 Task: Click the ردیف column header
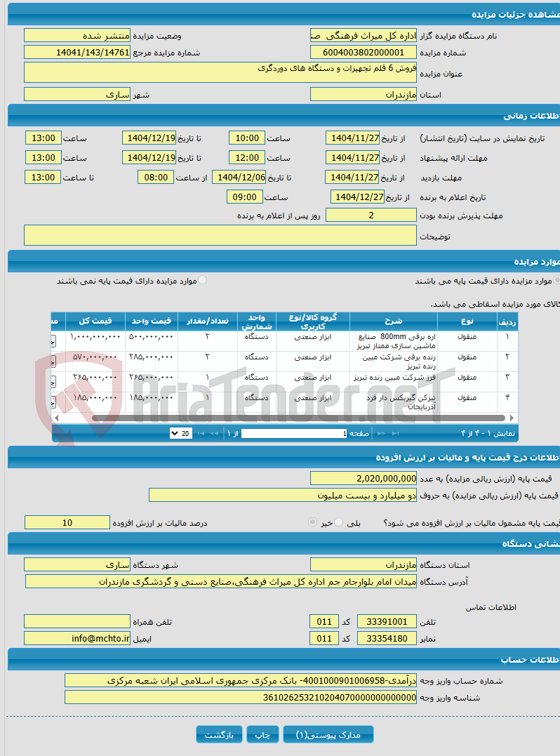pos(507,321)
